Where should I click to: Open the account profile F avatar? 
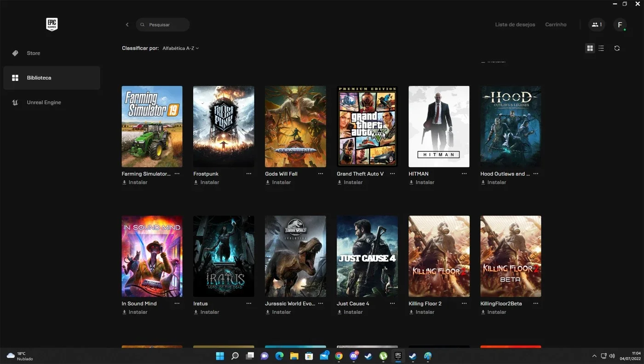tap(620, 25)
